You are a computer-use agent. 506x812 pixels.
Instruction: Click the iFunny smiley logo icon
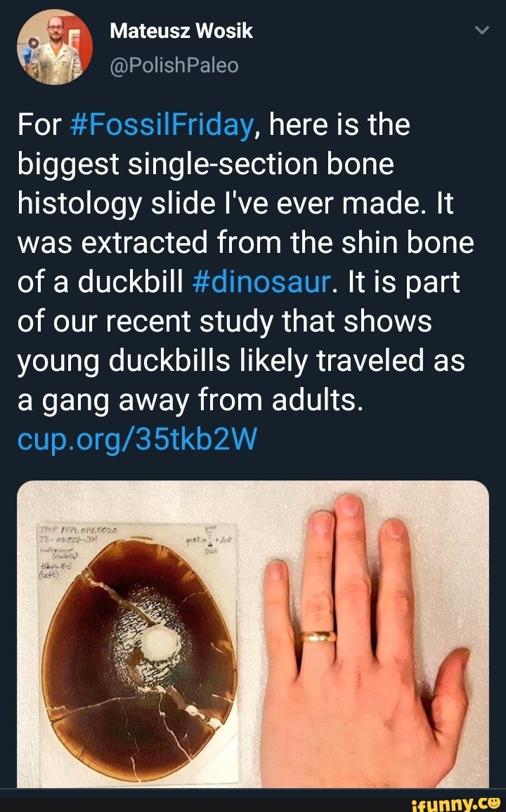494,801
